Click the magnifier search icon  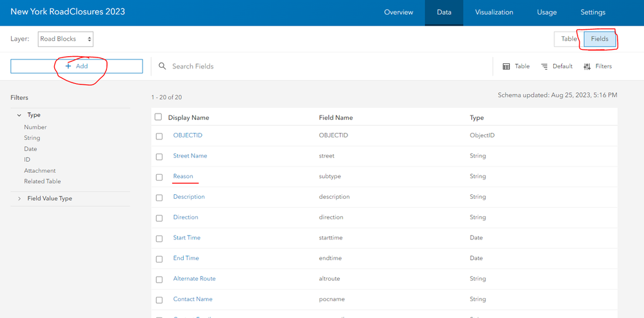(x=162, y=66)
